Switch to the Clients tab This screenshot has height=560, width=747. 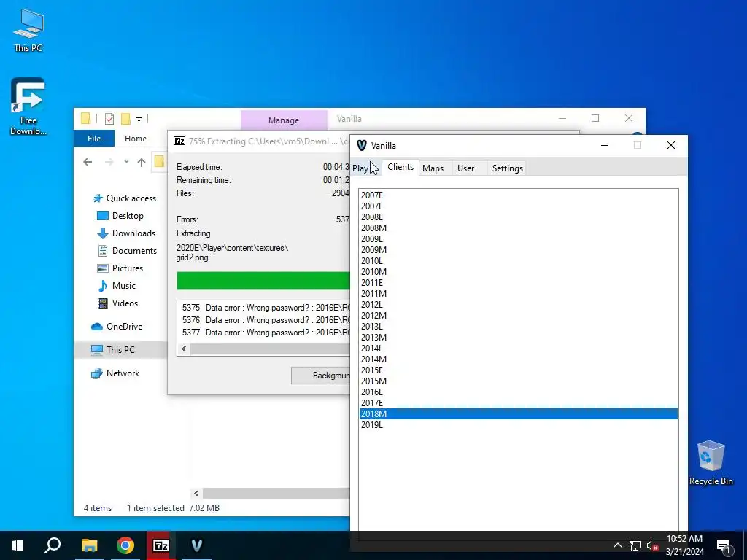(x=400, y=167)
